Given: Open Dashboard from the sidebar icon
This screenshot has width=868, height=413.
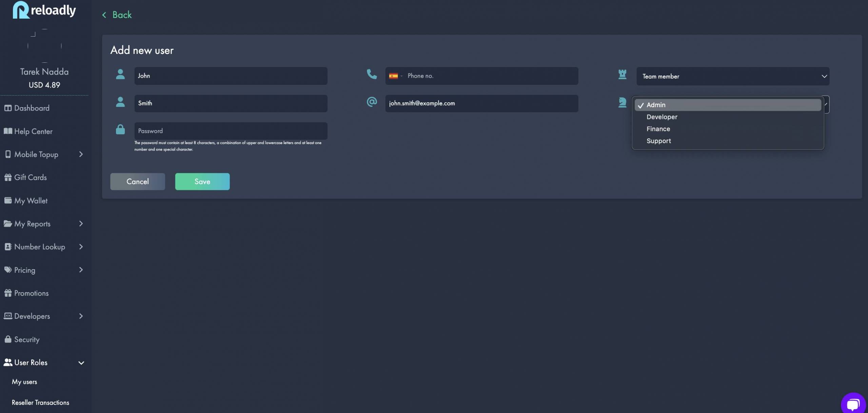Looking at the screenshot, I should pos(8,108).
